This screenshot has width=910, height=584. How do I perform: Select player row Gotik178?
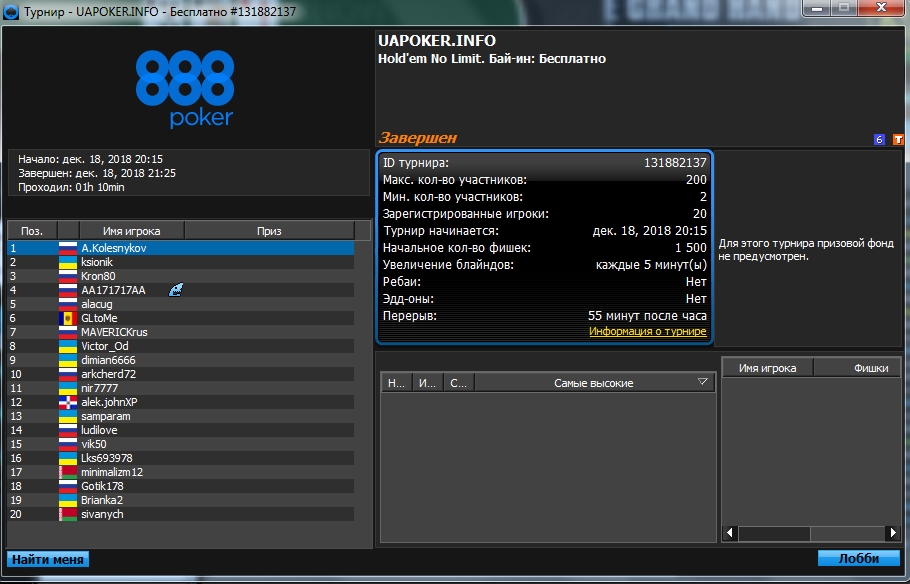click(181, 486)
